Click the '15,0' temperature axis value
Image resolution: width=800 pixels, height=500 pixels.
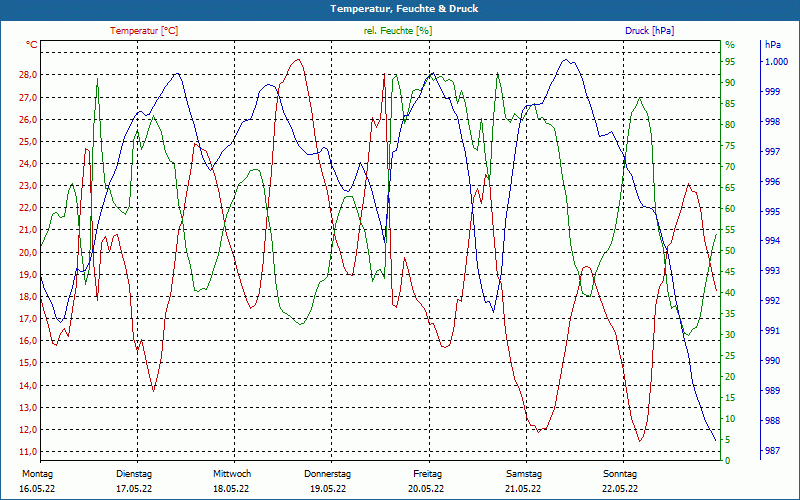pyautogui.click(x=28, y=363)
